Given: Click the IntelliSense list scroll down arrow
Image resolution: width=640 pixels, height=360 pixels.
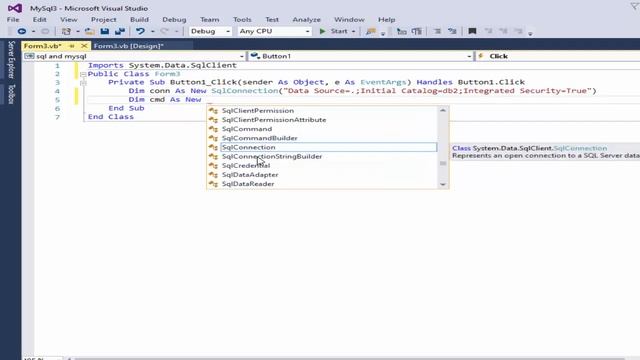Looking at the screenshot, I should [x=443, y=184].
